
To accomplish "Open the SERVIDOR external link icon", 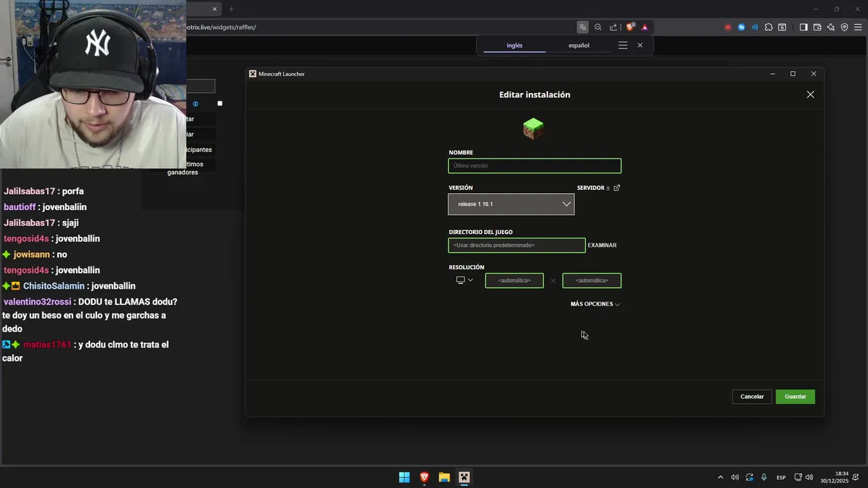I will point(616,188).
